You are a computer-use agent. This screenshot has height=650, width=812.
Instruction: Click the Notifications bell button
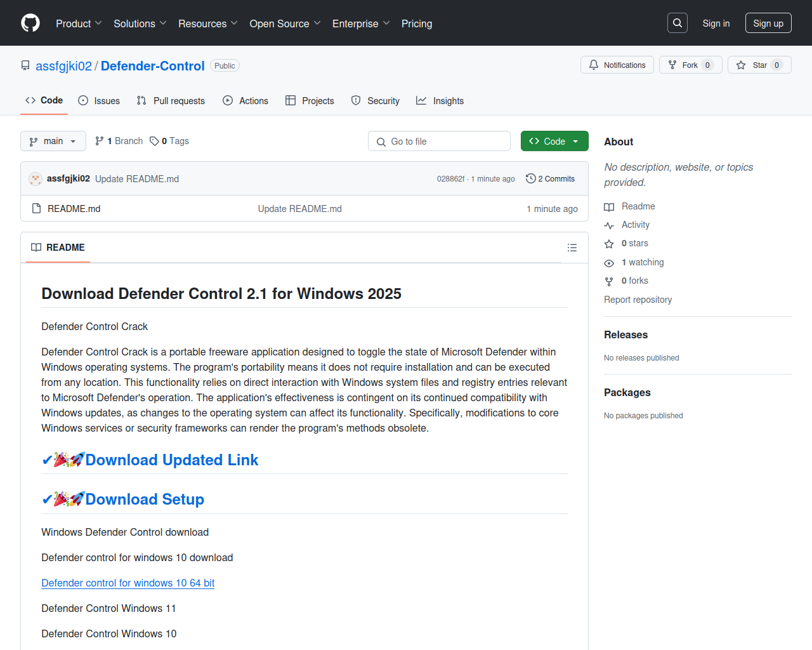[x=617, y=65]
